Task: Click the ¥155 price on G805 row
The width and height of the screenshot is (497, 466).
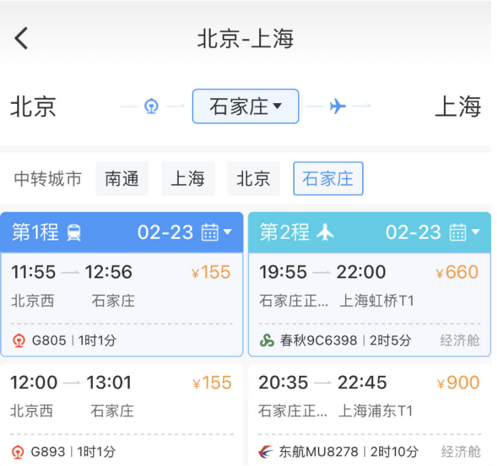Action: (x=211, y=272)
